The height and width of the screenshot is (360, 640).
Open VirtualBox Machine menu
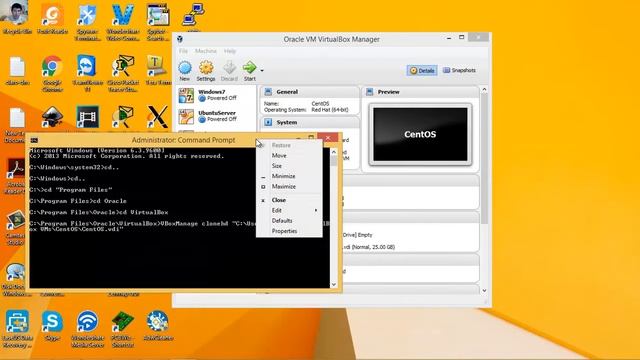tap(206, 51)
